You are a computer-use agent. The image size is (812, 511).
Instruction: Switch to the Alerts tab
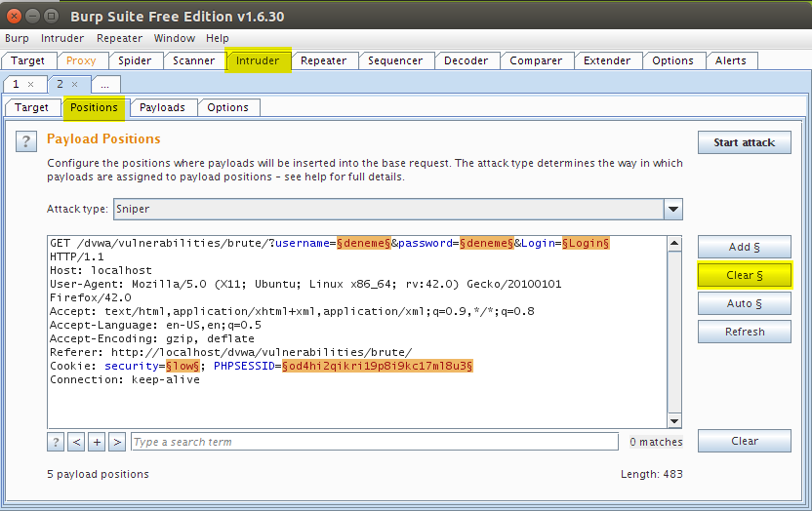tap(731, 60)
